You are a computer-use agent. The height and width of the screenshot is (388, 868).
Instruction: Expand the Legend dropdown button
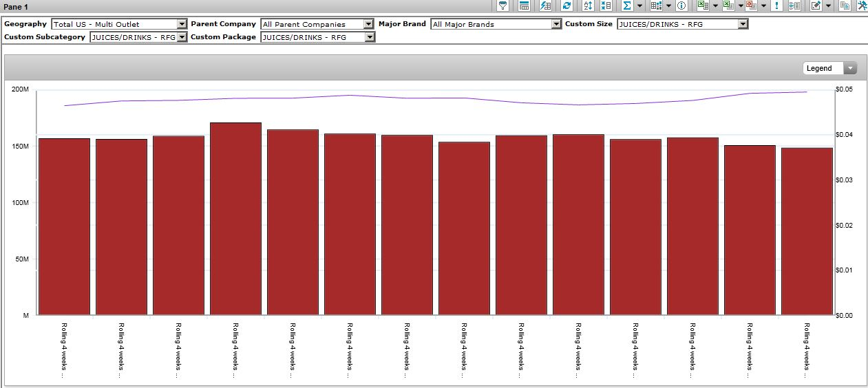(850, 68)
